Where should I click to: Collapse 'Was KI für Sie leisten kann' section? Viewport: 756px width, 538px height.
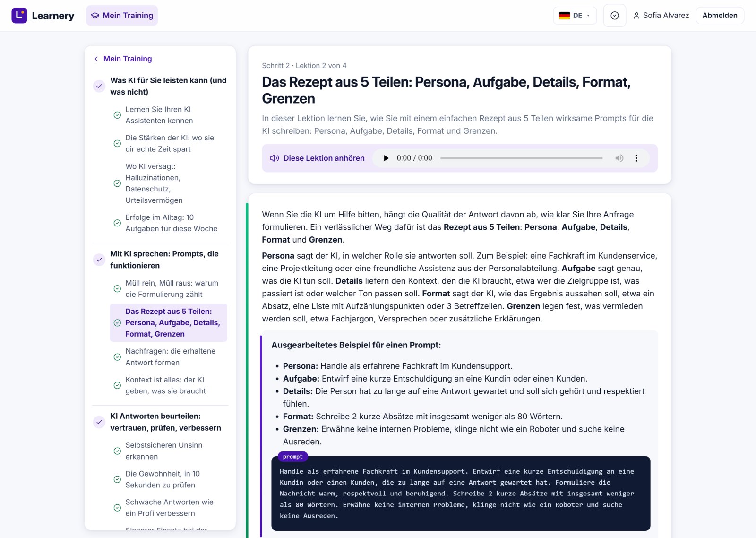click(160, 86)
